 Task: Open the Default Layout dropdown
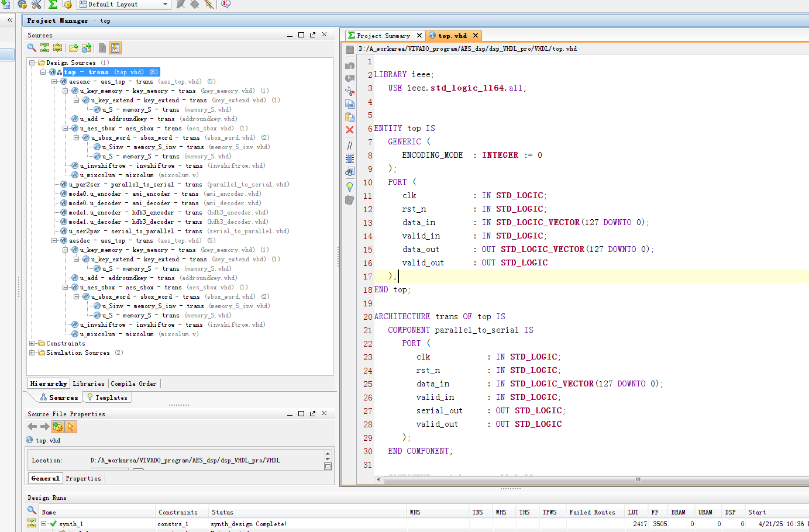tap(123, 4)
